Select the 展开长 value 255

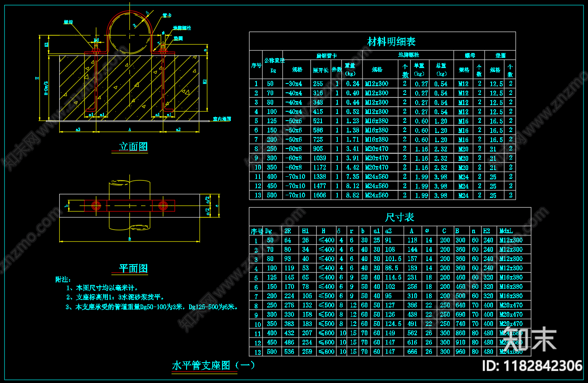(x=318, y=83)
